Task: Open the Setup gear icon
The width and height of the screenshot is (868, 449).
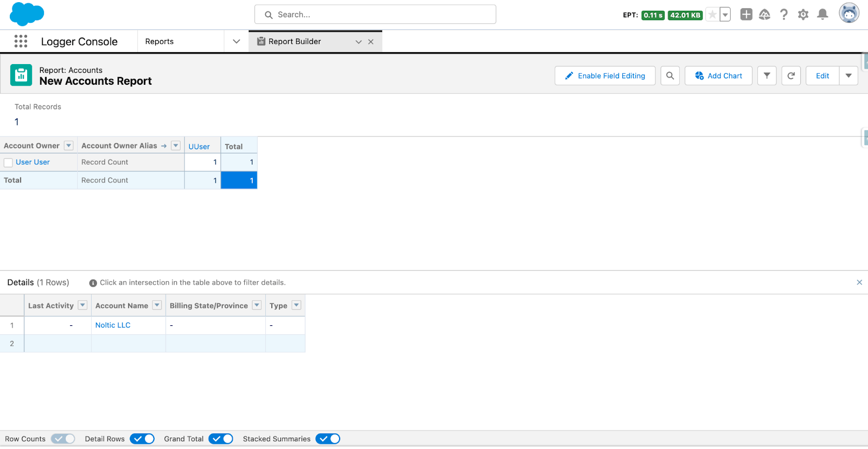Action: coord(803,15)
